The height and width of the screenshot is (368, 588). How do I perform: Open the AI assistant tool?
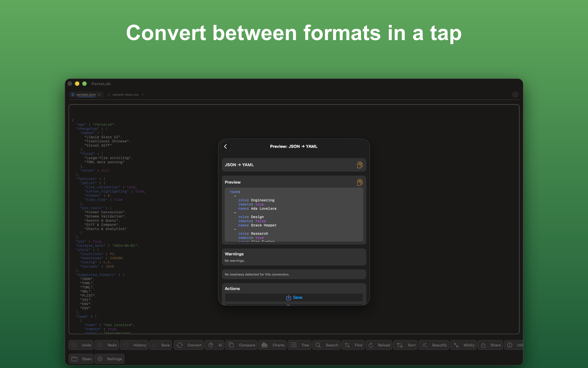pos(215,345)
